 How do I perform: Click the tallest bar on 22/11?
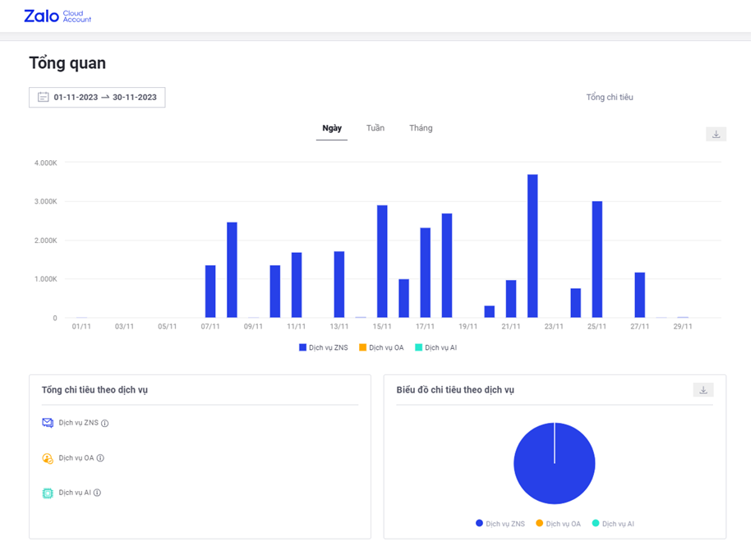pos(532,246)
